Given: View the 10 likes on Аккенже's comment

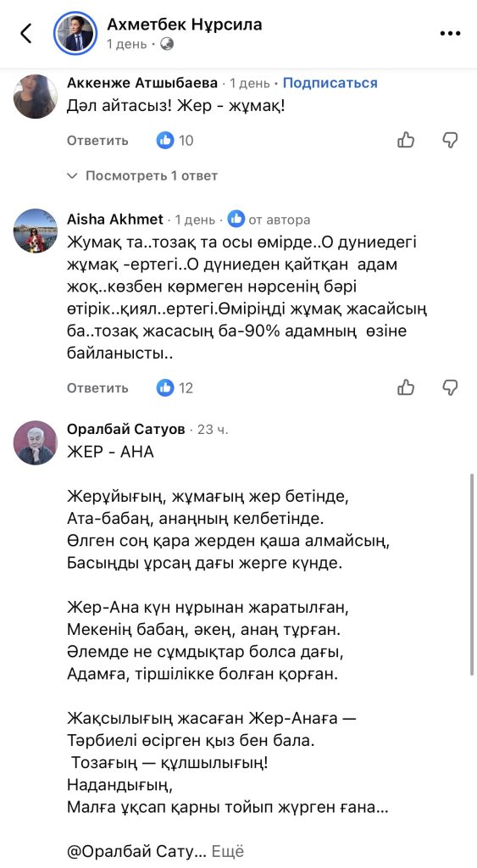Looking at the screenshot, I should click(175, 141).
